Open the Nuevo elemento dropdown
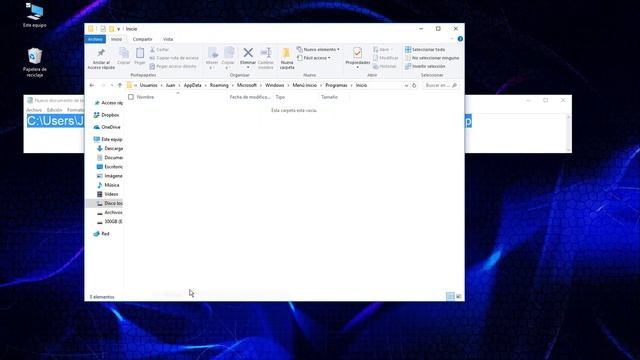This screenshot has height=360, width=640. (318, 49)
